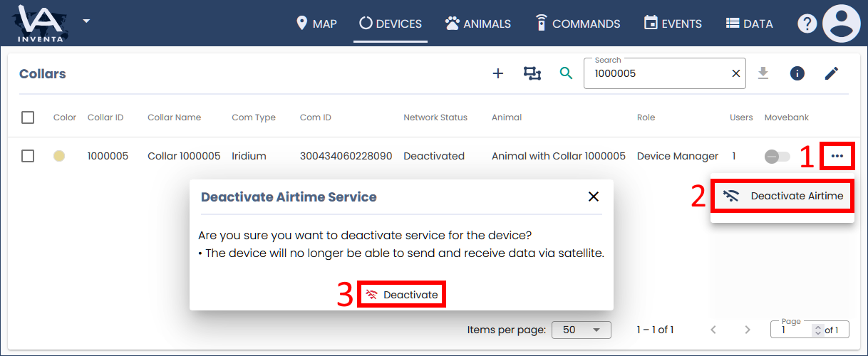Toggle the Movebank switch for Collar 1000005
The width and height of the screenshot is (868, 356).
777,156
